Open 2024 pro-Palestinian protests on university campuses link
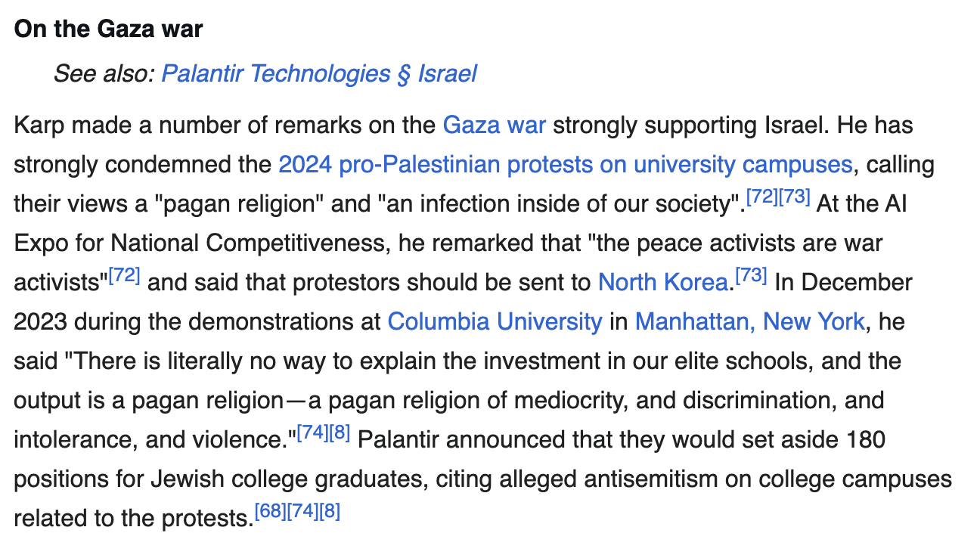This screenshot has width=980, height=558. 565,164
